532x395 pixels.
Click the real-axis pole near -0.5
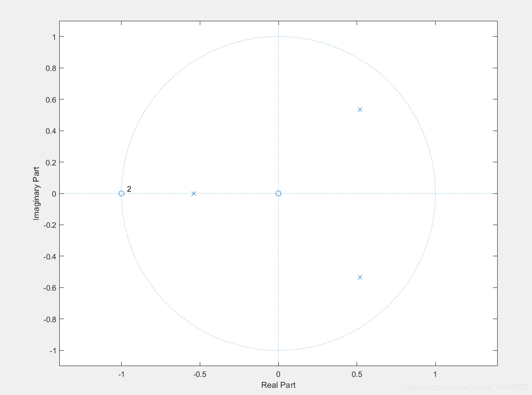(x=194, y=193)
